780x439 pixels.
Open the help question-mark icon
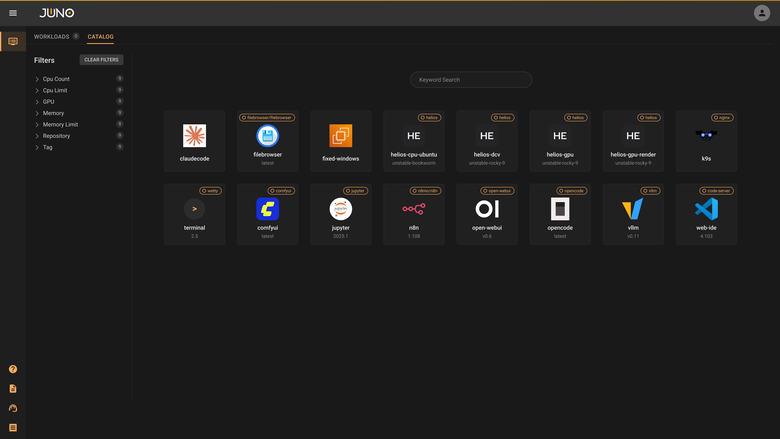coord(13,369)
